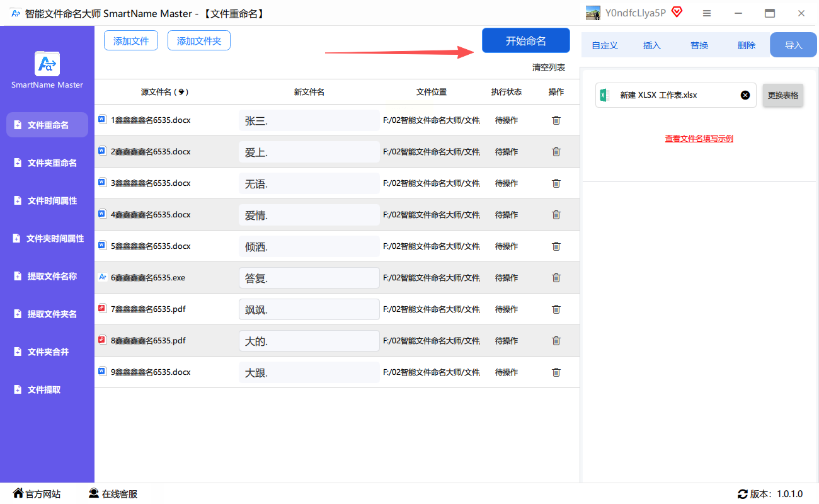Screen dimensions: 819x504
Task: Switch to the 替换 tab
Action: tap(699, 45)
